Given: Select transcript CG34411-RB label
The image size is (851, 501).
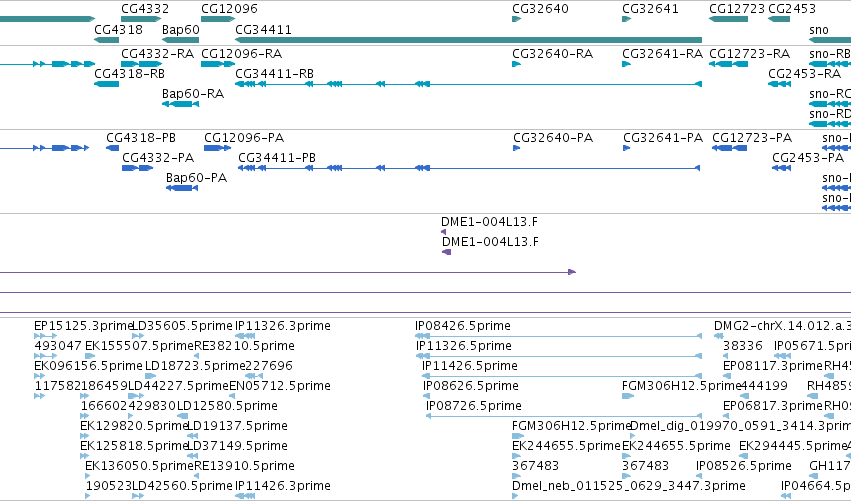Looking at the screenshot, I should coord(274,74).
